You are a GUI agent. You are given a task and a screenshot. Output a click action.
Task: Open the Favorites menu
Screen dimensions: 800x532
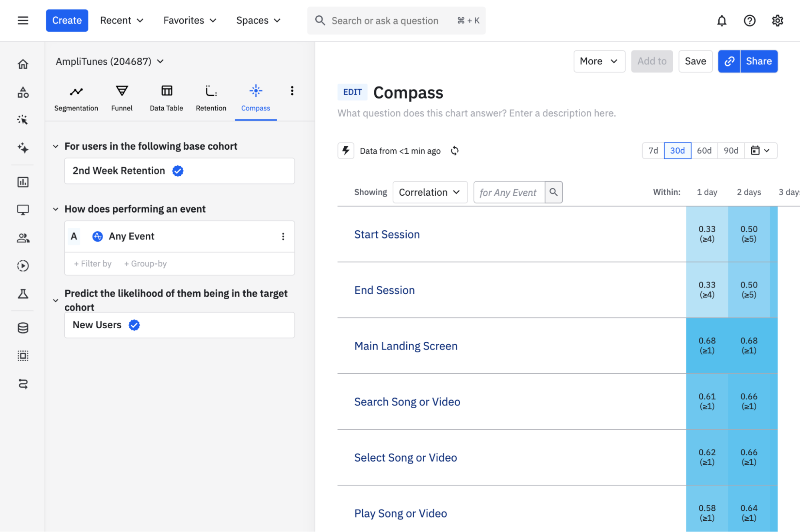(x=190, y=20)
